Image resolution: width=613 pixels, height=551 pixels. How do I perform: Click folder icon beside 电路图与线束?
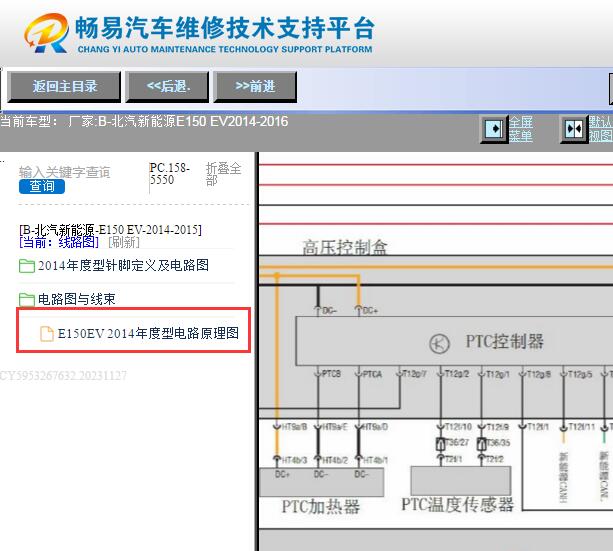pos(27,300)
